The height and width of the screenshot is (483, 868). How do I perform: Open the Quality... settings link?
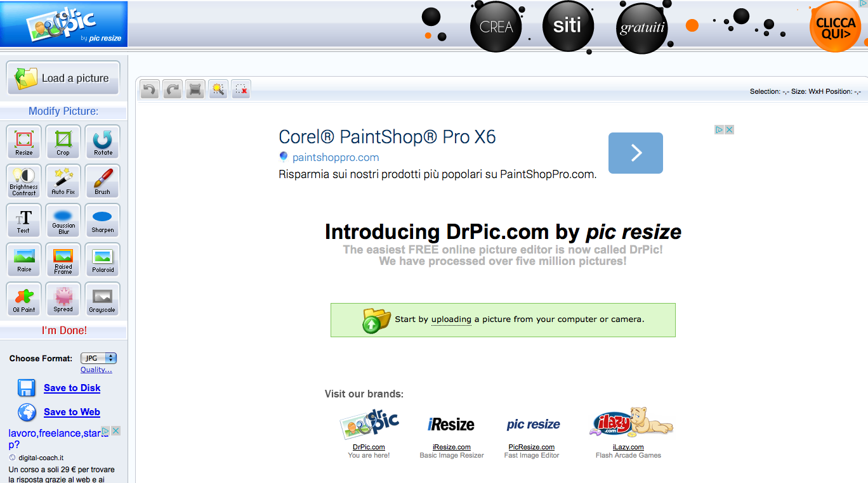point(96,370)
